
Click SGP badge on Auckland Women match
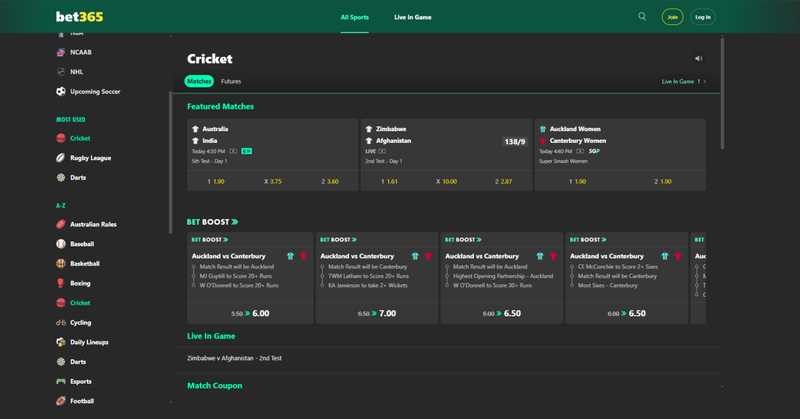coord(594,151)
